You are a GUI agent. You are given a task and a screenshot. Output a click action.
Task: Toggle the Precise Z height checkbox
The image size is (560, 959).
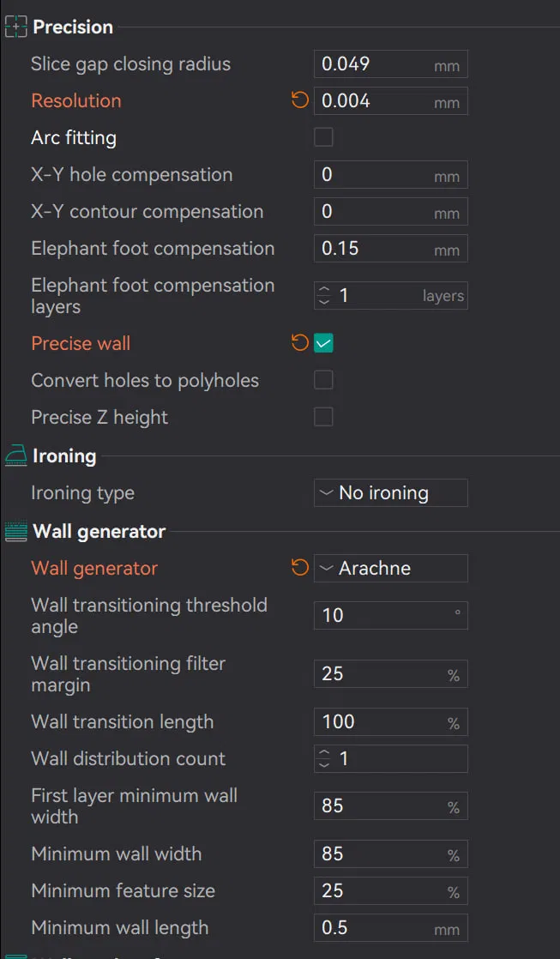coord(323,417)
